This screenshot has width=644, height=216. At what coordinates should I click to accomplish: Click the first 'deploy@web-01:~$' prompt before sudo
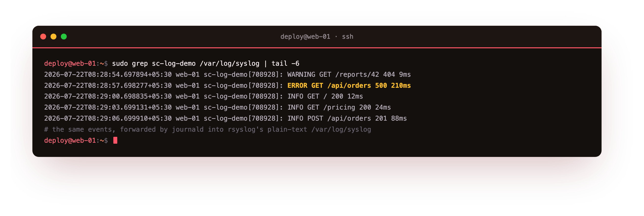pos(76,64)
